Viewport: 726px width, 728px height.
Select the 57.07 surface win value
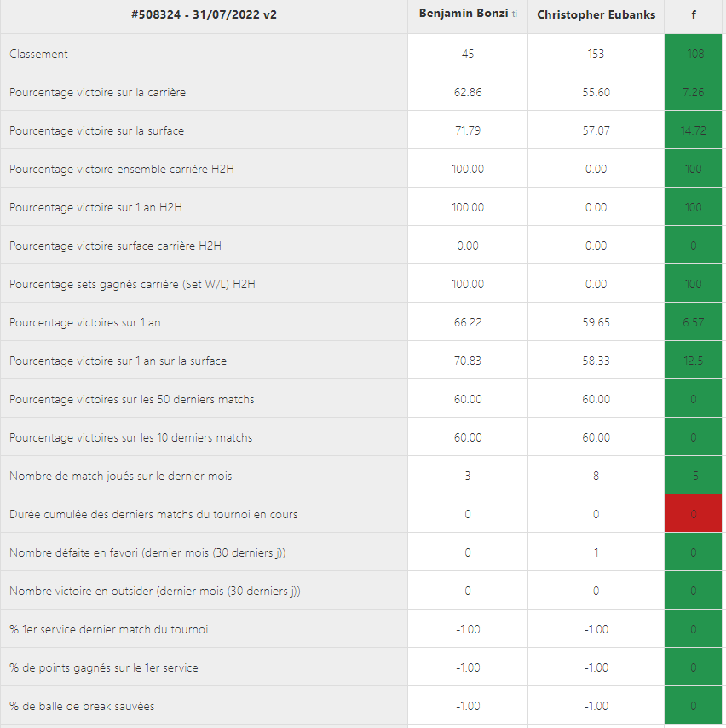point(596,130)
